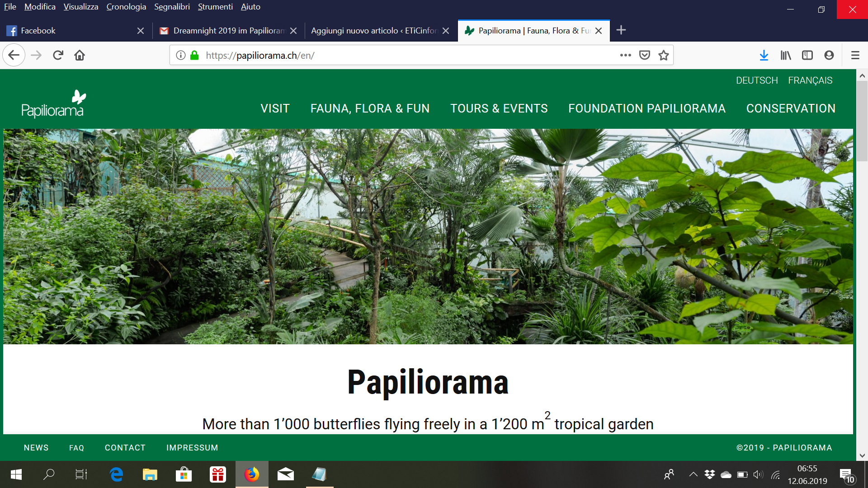Bookmark this page with the star
The height and width of the screenshot is (488, 868).
(x=664, y=55)
